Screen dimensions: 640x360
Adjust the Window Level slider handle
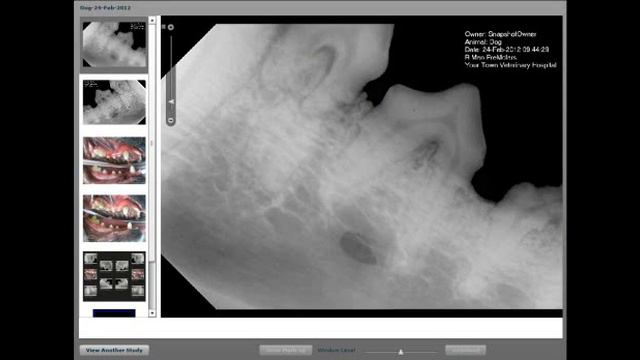pos(401,352)
